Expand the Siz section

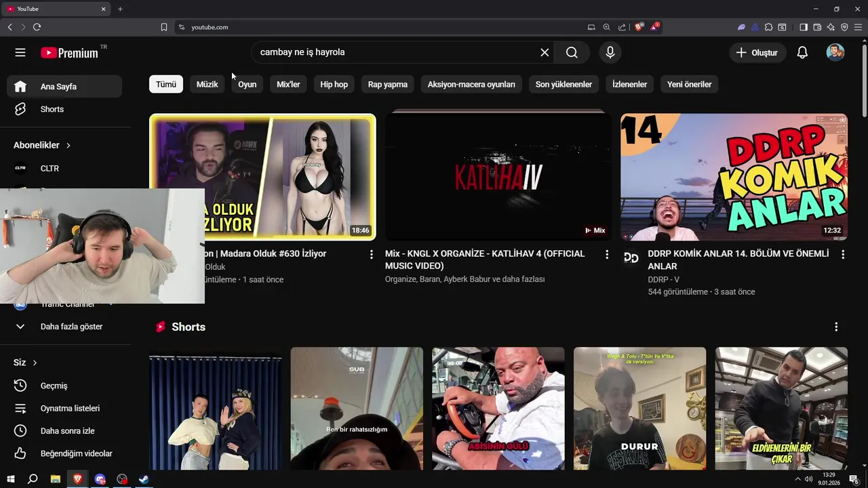click(25, 363)
